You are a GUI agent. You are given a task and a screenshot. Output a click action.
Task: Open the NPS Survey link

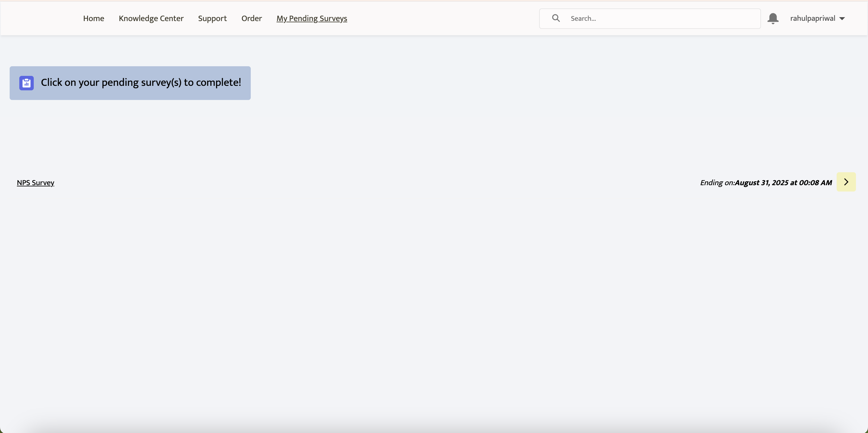(35, 182)
